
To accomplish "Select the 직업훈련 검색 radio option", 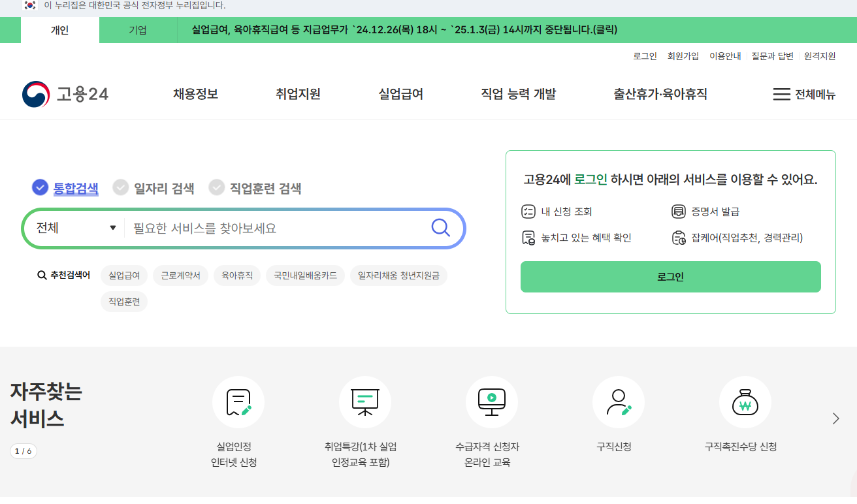I will (x=216, y=187).
